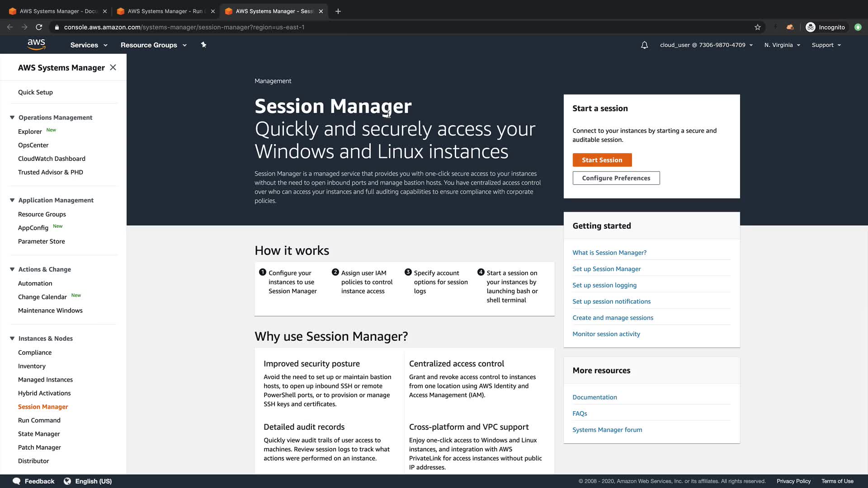Click the Configure Preferences button

click(x=616, y=178)
